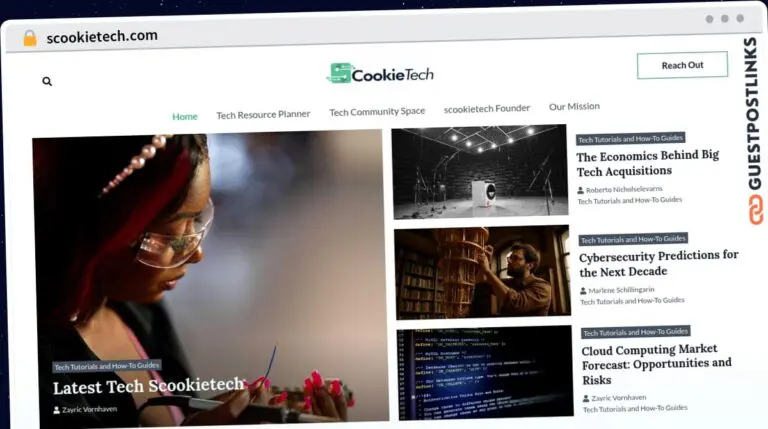Click the CookieTech logo

pyautogui.click(x=380, y=73)
